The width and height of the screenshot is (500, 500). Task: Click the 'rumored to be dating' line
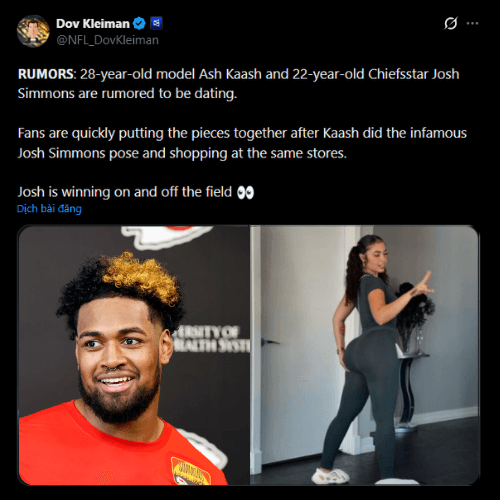click(x=127, y=94)
